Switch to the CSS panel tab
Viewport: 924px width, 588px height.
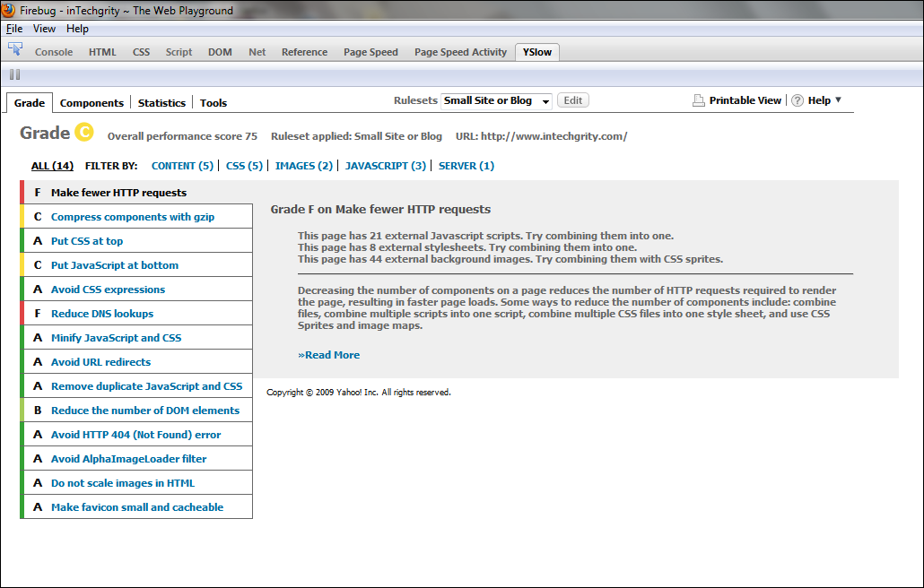[142, 52]
